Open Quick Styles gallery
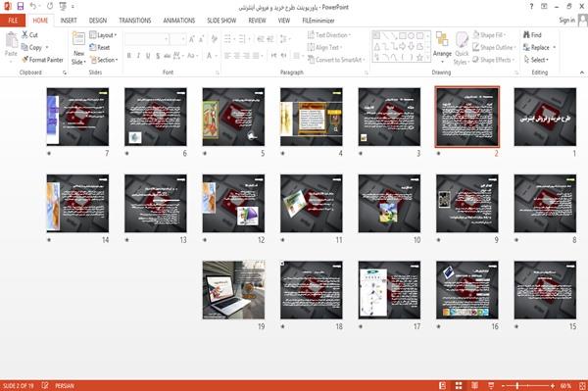Viewport: 588px width, 391px height. click(462, 49)
